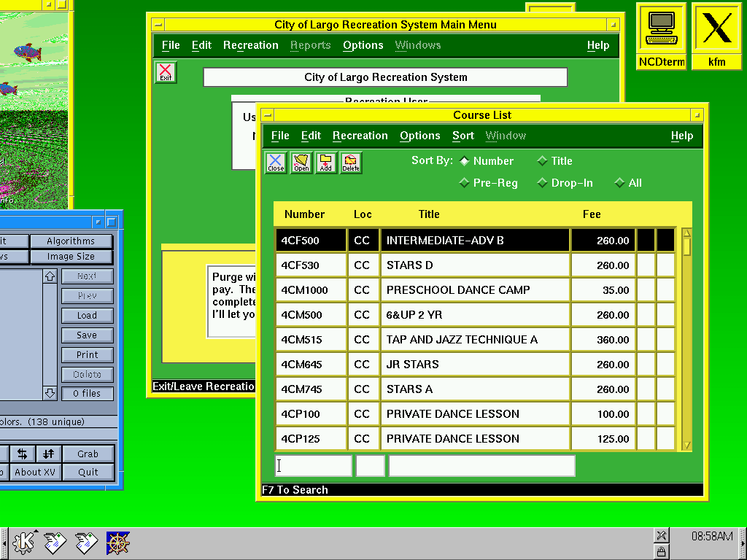
Task: Open the Course List window menu button
Action: click(268, 115)
